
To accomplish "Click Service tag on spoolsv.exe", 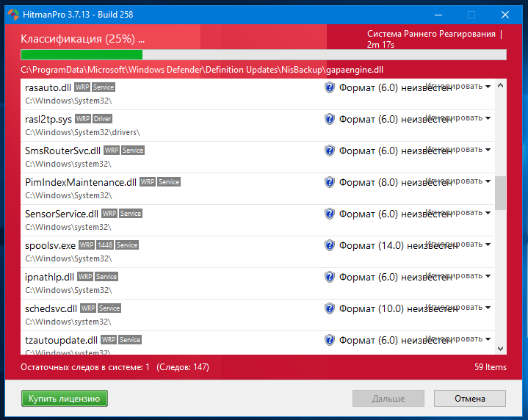I will tap(127, 245).
